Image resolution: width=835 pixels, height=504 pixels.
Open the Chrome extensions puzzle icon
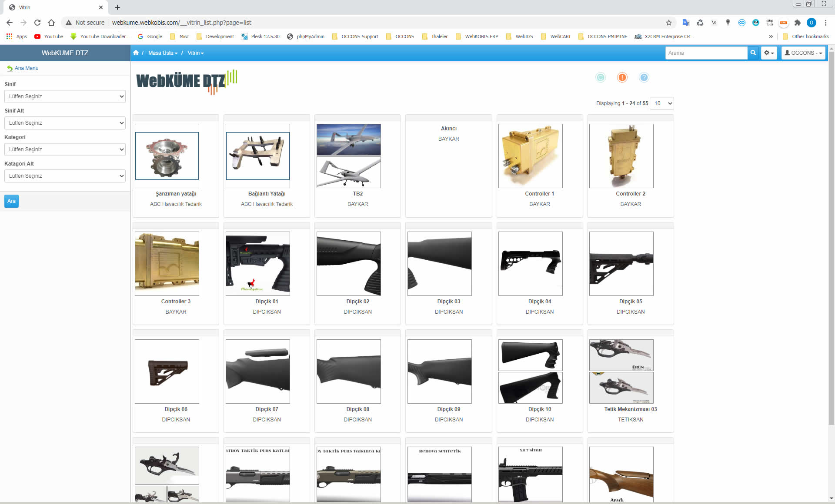[x=797, y=23]
